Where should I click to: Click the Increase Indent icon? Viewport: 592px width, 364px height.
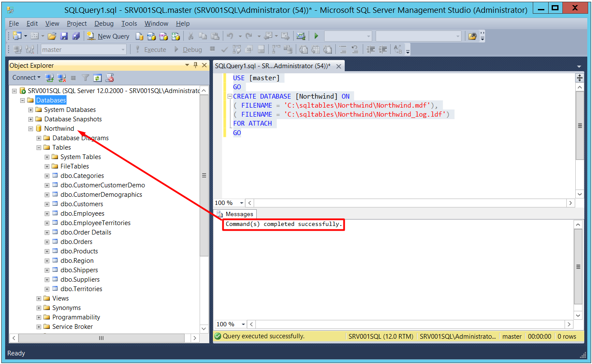coord(383,50)
